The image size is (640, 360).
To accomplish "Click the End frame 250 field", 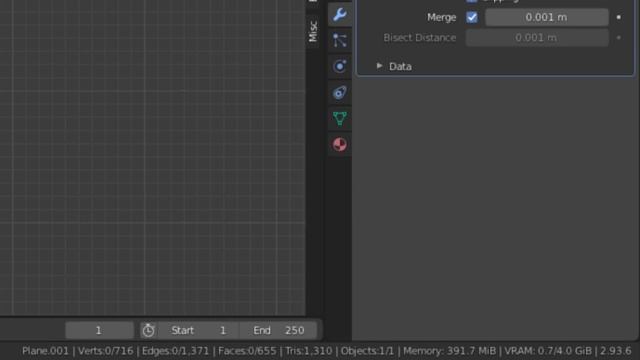I will tap(278, 330).
